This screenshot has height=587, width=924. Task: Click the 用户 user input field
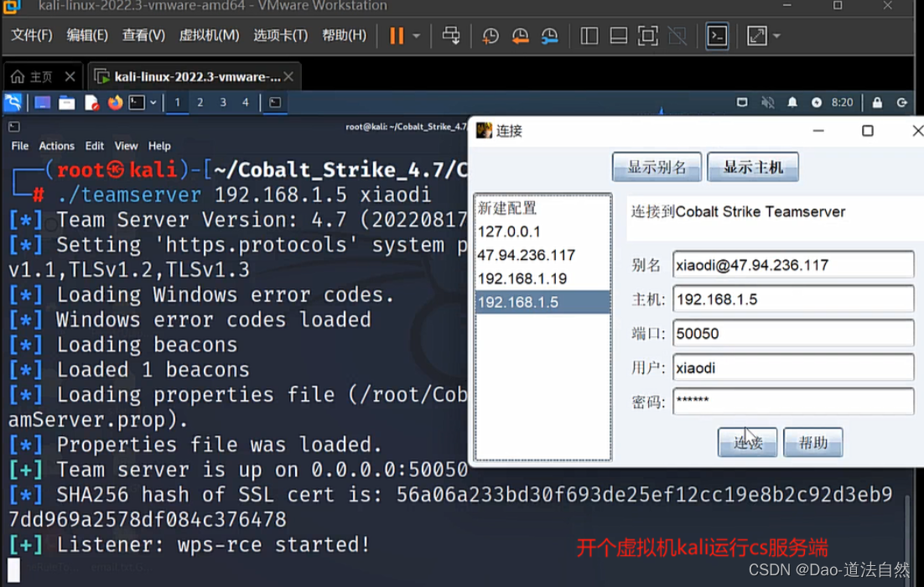click(x=793, y=368)
